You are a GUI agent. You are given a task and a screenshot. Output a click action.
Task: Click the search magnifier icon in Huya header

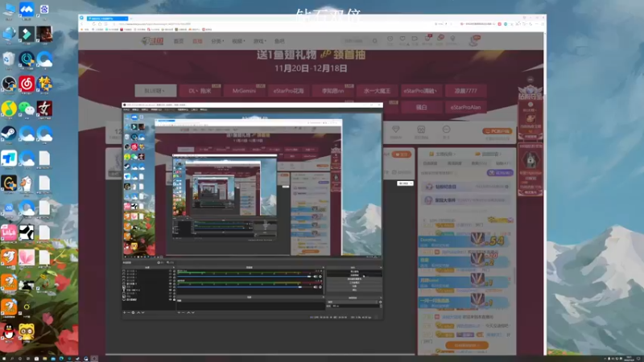tap(375, 41)
